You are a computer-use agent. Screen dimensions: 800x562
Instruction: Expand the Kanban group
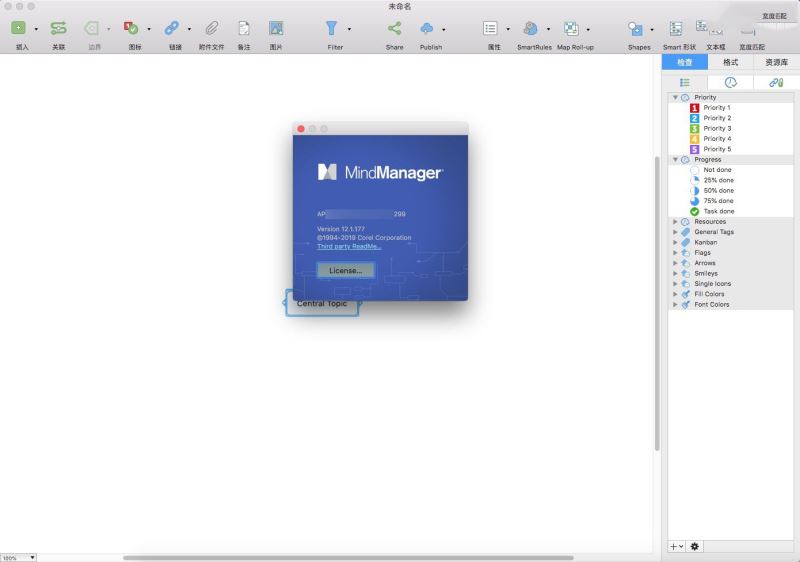click(675, 242)
